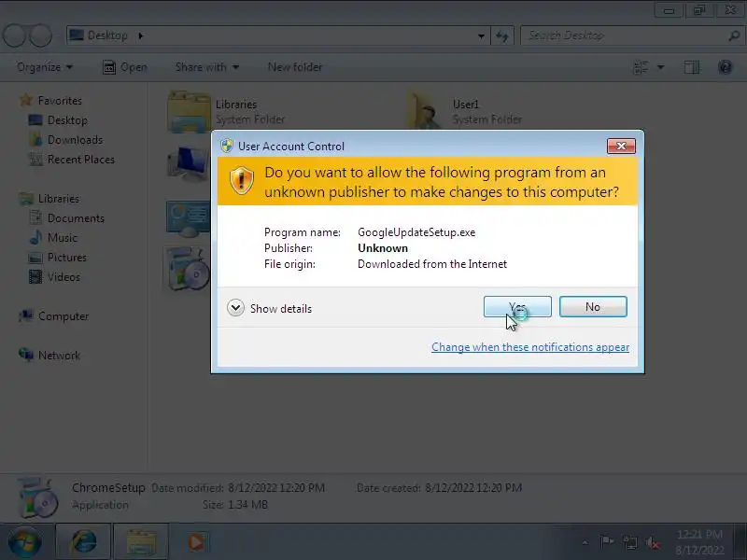
Task: Click the Action Center flag tray icon
Action: click(607, 542)
